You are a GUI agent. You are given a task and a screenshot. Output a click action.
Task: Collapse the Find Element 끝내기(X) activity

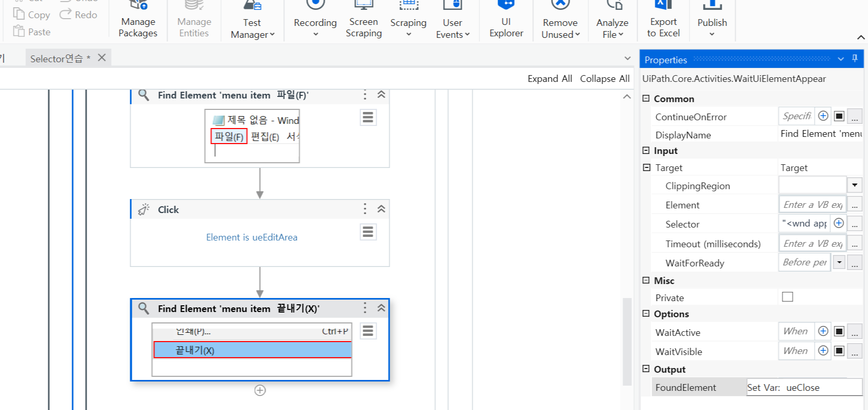pos(381,308)
